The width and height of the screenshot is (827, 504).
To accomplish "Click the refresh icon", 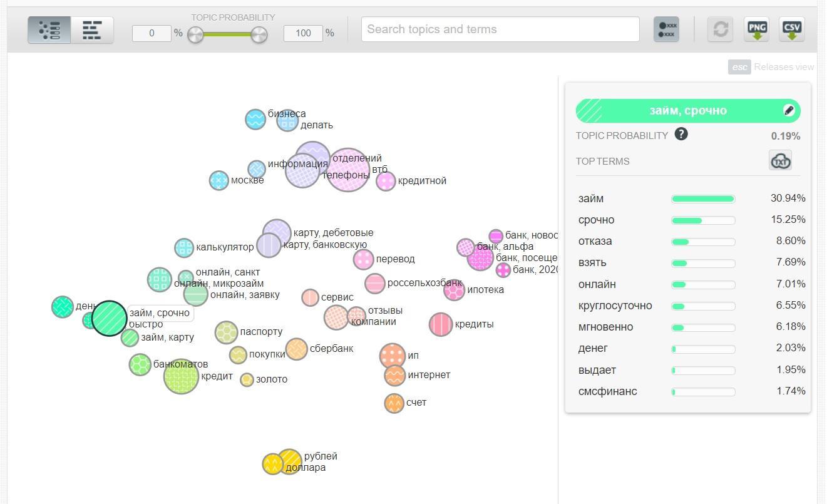I will (x=721, y=29).
